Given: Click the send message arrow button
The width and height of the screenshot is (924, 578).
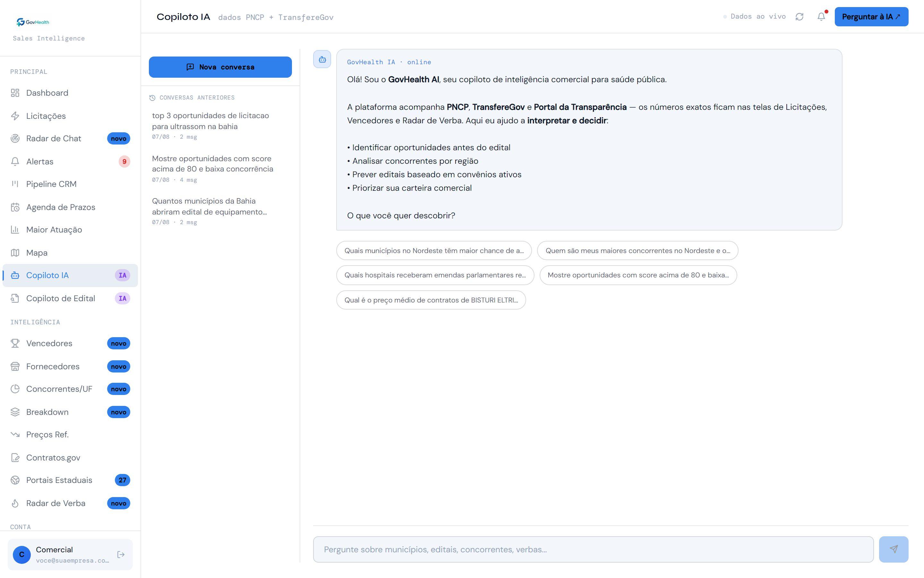Looking at the screenshot, I should [x=894, y=549].
